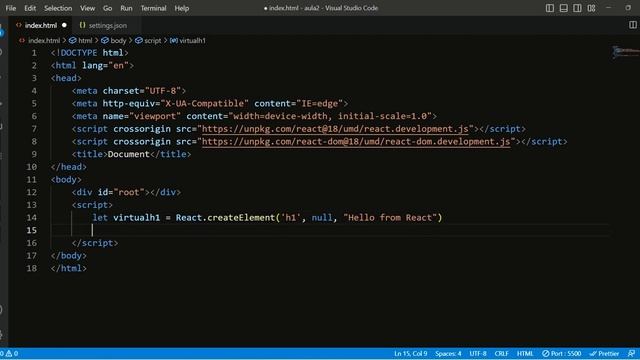Click the minimap code preview

[x=625, y=52]
